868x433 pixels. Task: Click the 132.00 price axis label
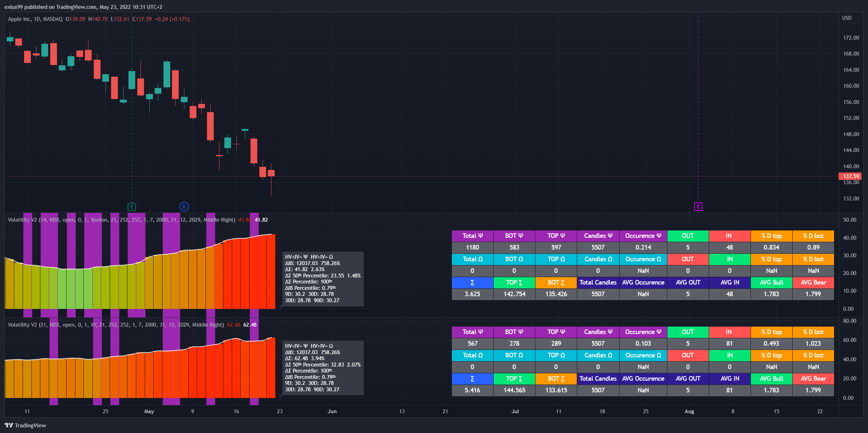(851, 199)
